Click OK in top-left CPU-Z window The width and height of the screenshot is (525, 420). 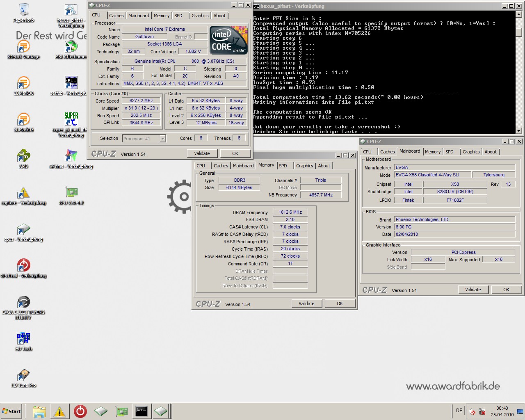pyautogui.click(x=235, y=153)
